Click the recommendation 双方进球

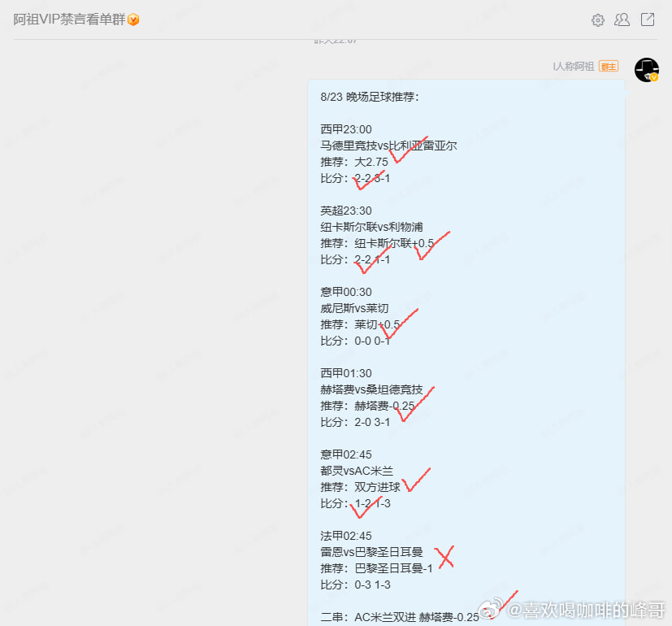(x=377, y=487)
